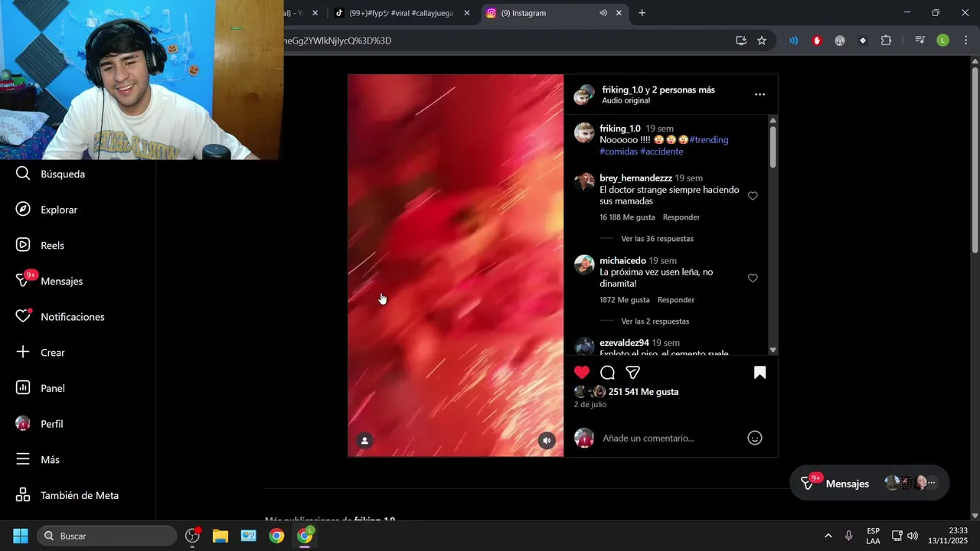Unlike the post with the red heart

tap(582, 373)
